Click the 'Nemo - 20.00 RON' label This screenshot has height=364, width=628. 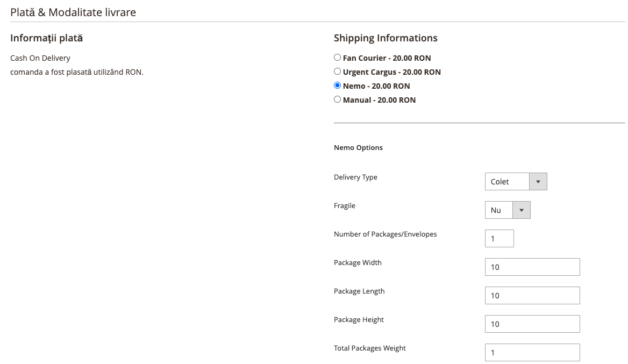click(x=376, y=86)
